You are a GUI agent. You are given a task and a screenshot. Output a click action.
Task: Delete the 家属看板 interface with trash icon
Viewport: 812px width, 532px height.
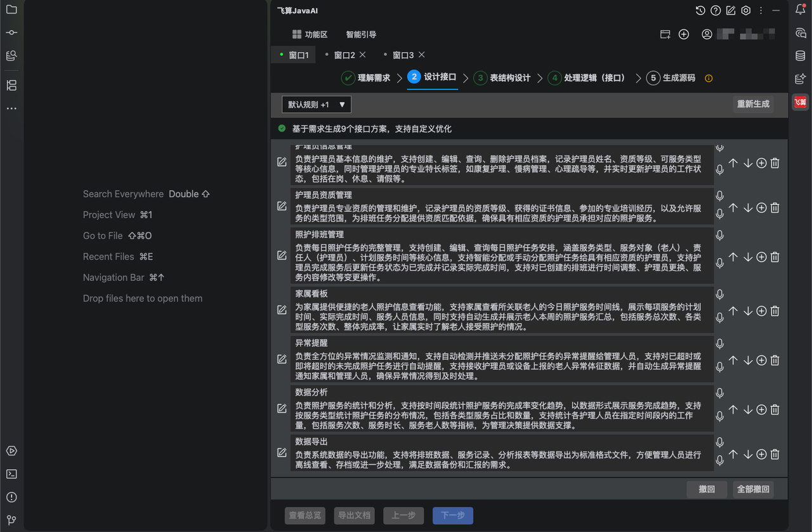[x=775, y=311]
